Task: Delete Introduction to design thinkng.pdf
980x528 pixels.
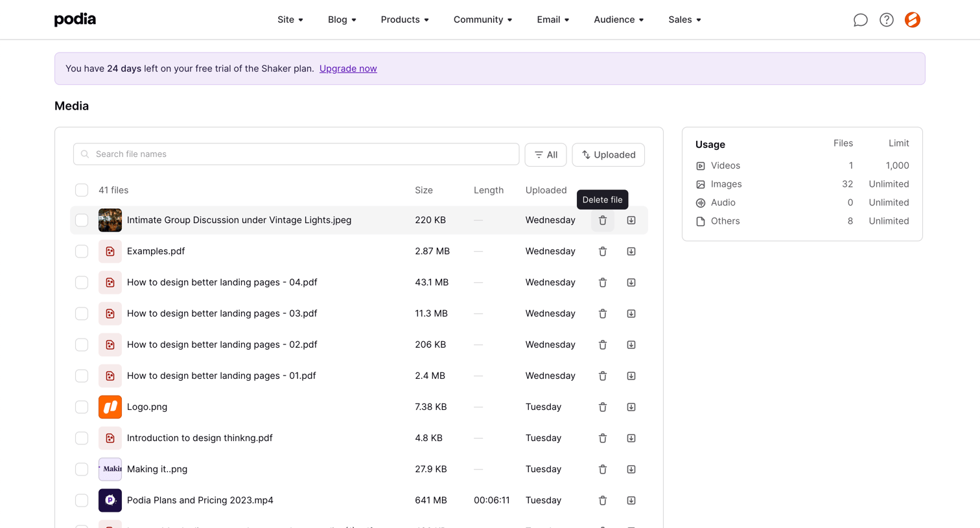Action: coord(603,438)
